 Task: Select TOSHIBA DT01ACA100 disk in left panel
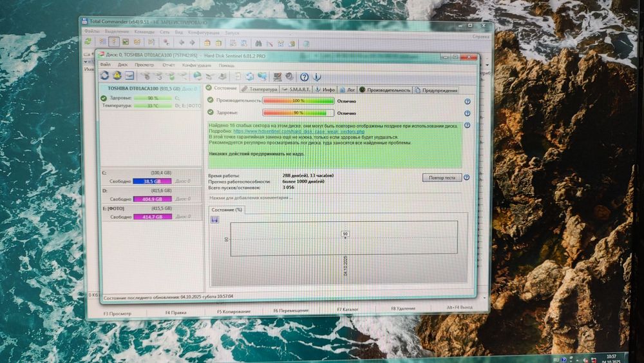(150, 88)
